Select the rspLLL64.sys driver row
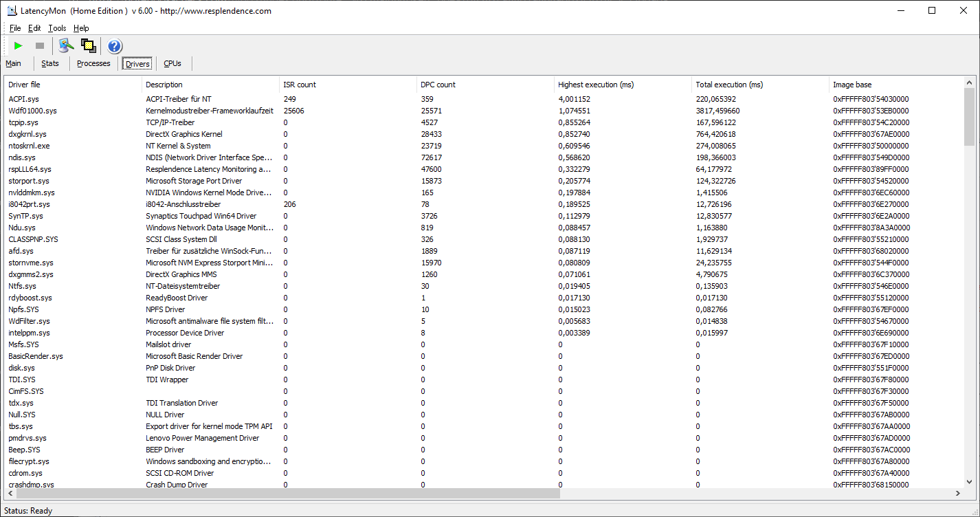Viewport: 980px width, 517px height. (x=485, y=169)
